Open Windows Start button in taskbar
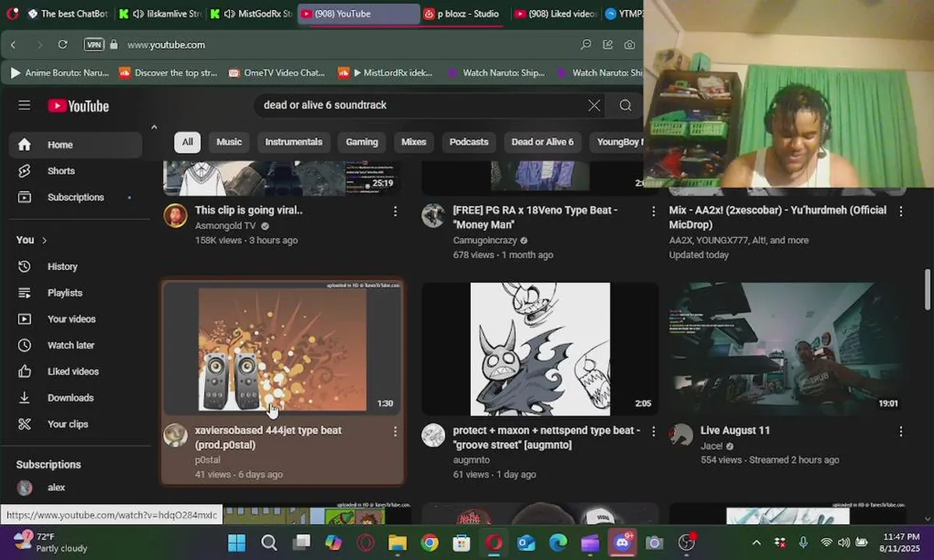 click(x=237, y=542)
